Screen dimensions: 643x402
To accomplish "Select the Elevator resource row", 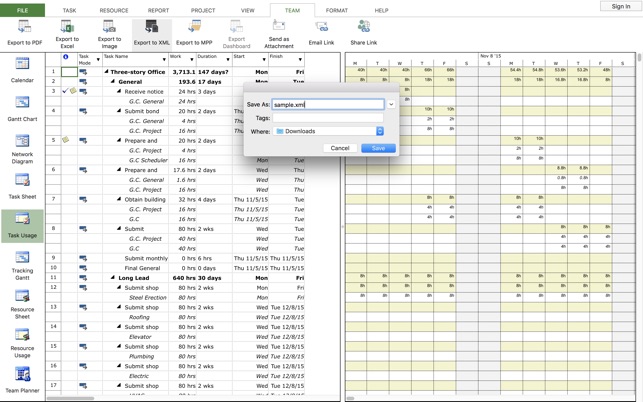I will (140, 337).
